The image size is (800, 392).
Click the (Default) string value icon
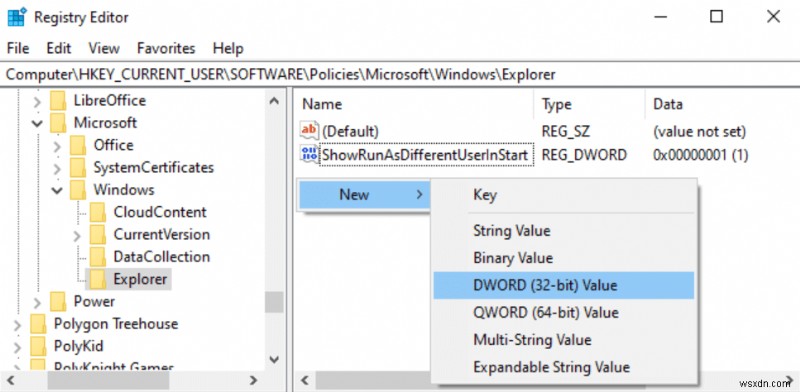[309, 131]
